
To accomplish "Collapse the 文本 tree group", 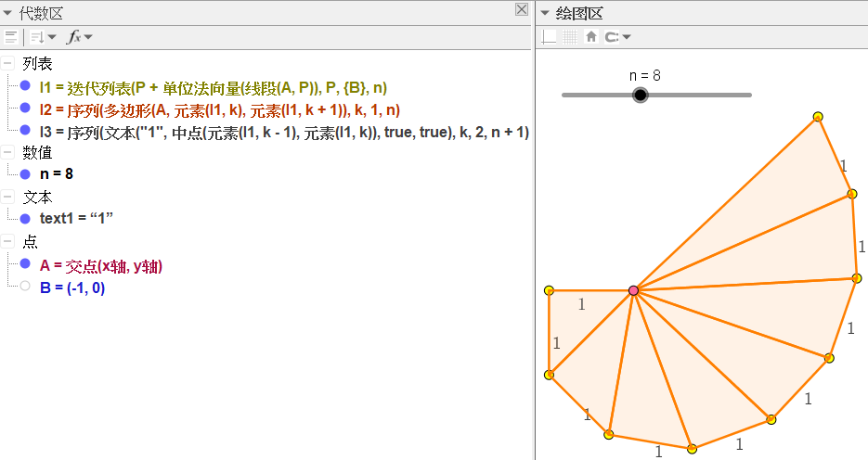I will tap(7, 197).
